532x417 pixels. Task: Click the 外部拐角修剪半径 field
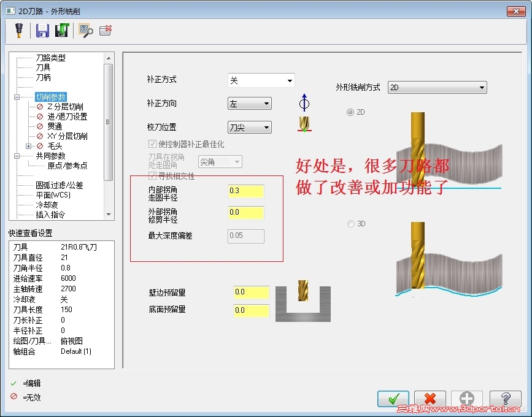coord(245,213)
